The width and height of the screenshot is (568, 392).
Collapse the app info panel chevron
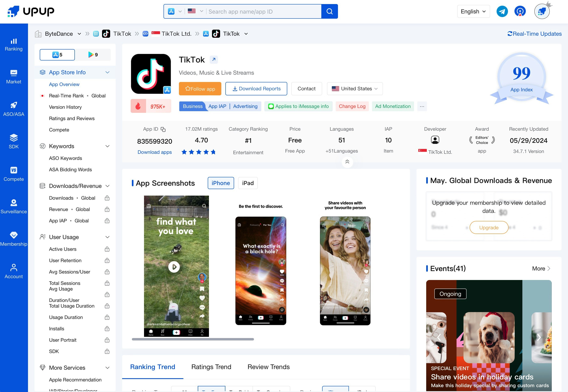[347, 162]
